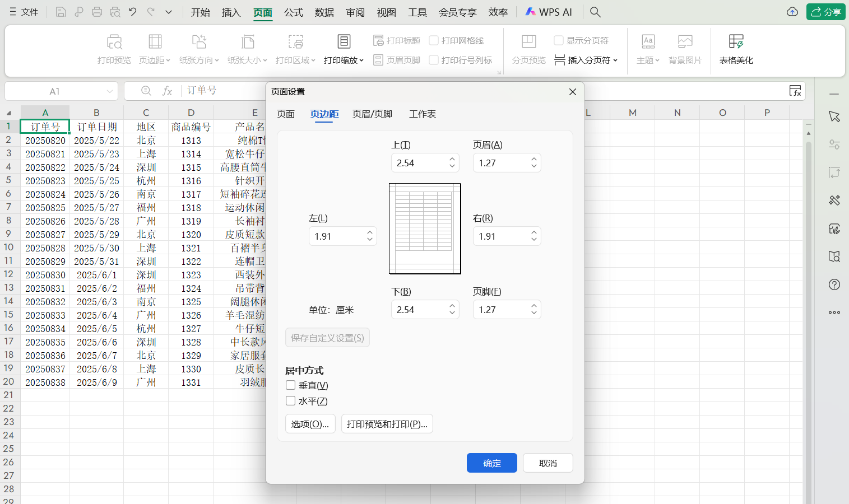The image size is (849, 504).
Task: Increase 上 margin with the up stepper arrow
Action: 452,159
